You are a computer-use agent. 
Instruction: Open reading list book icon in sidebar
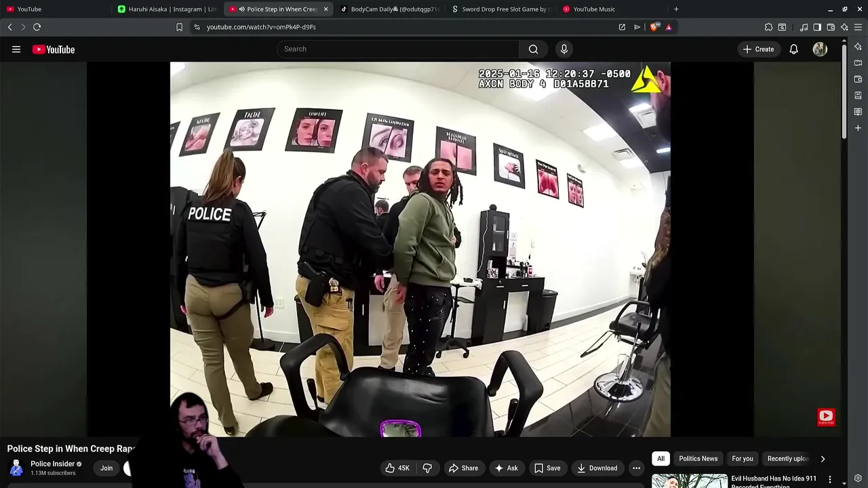coord(858,112)
